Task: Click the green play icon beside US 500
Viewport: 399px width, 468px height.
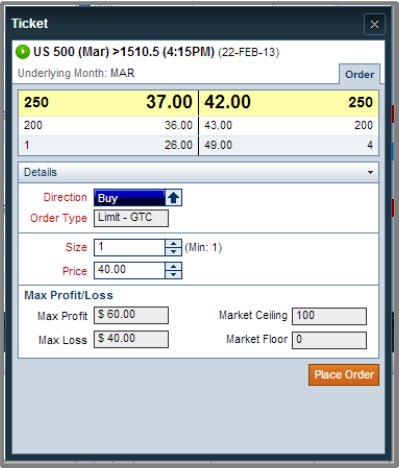Action: point(23,52)
